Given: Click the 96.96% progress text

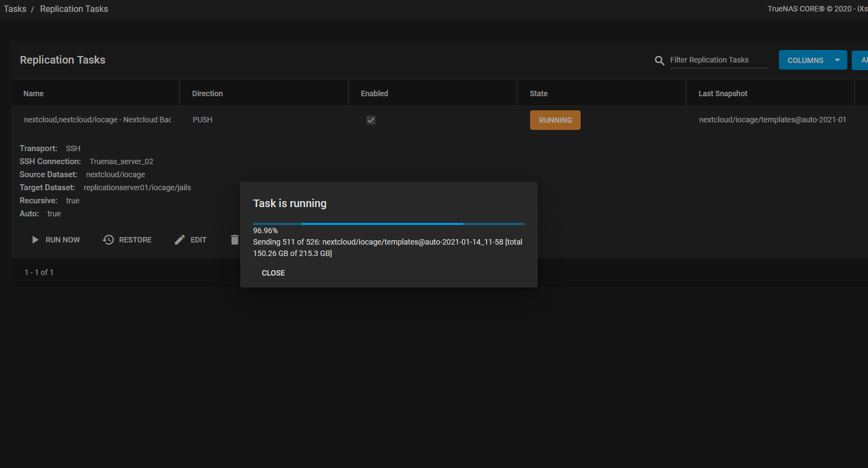Looking at the screenshot, I should 266,230.
